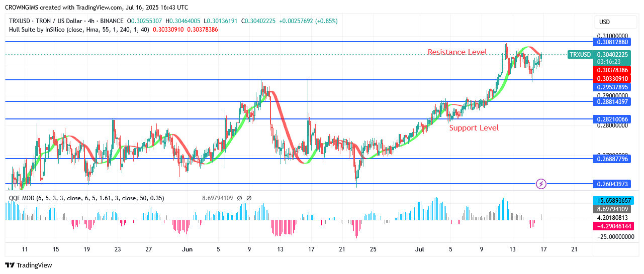
Task: Click the first ∅ symbol in the QQE MOD legend
Action: [239, 198]
